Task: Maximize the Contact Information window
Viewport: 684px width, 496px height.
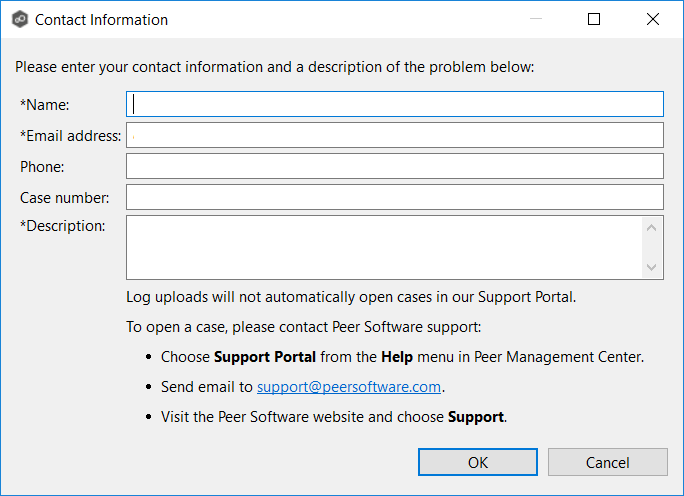Action: click(594, 19)
